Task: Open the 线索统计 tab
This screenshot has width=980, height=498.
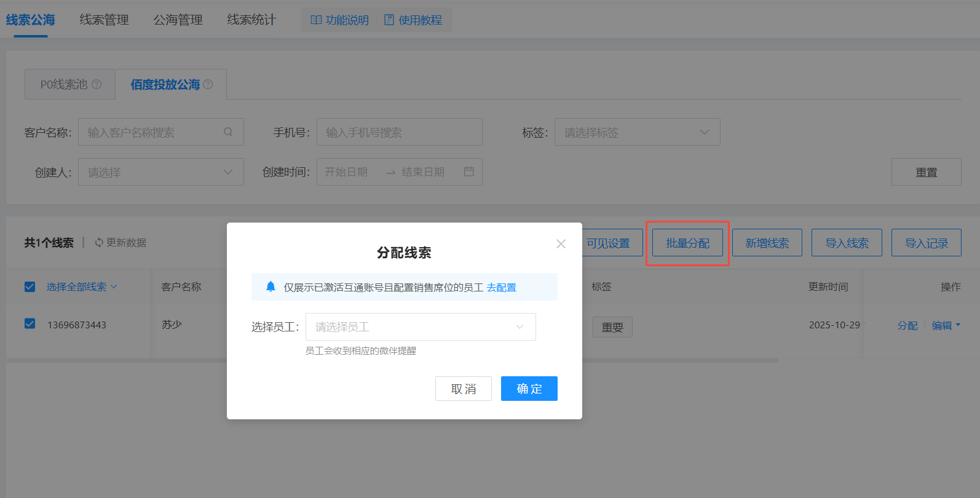Action: click(251, 20)
